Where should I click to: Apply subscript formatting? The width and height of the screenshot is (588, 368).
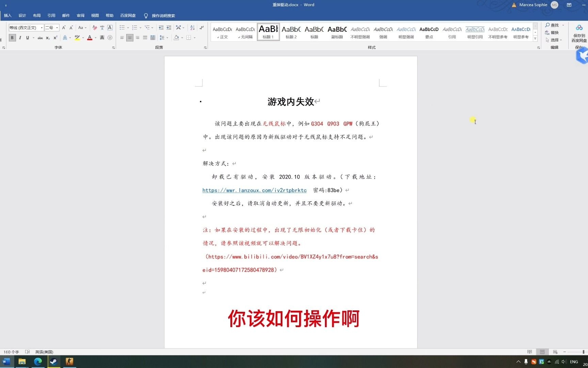(x=48, y=38)
